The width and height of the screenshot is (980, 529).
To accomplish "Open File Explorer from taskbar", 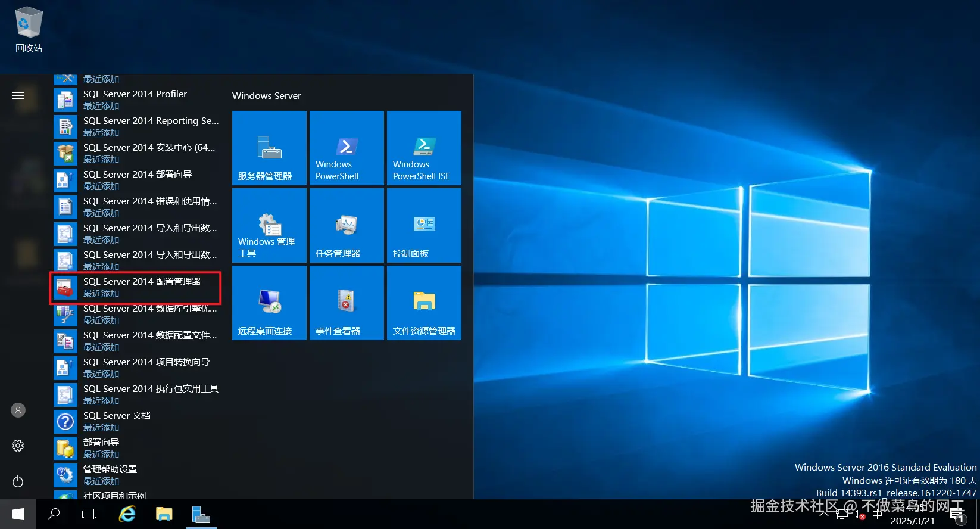I will click(x=164, y=514).
